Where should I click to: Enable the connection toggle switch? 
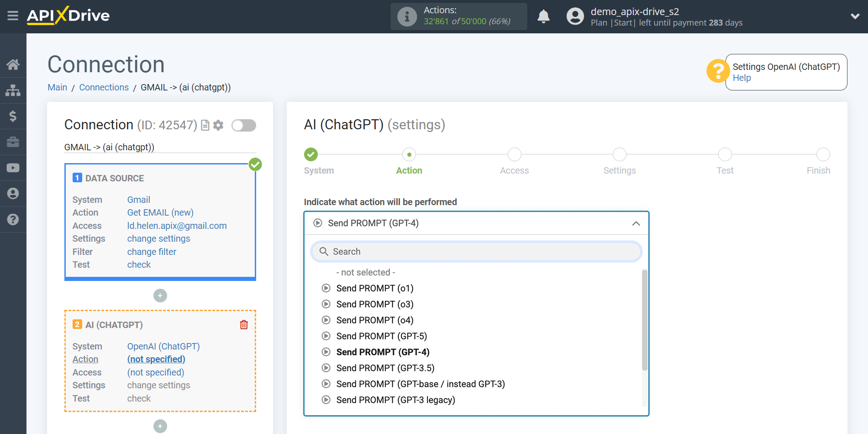tap(243, 125)
